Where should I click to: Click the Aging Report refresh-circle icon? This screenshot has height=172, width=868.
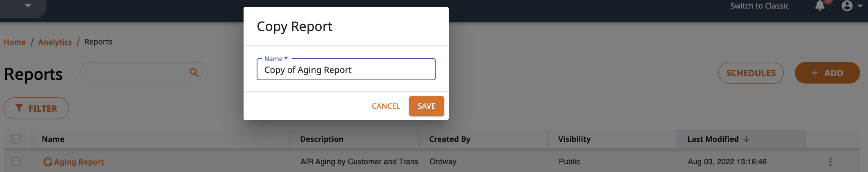click(x=47, y=162)
